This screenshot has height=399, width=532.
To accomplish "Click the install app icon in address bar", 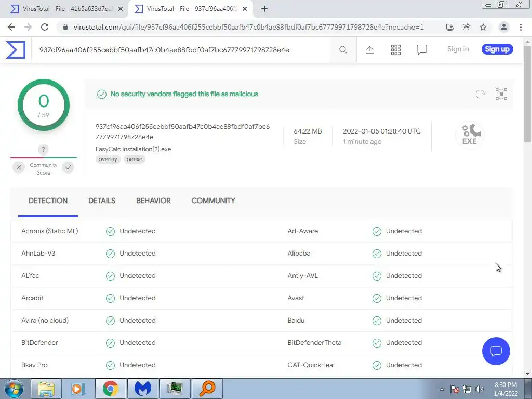I will (x=450, y=27).
